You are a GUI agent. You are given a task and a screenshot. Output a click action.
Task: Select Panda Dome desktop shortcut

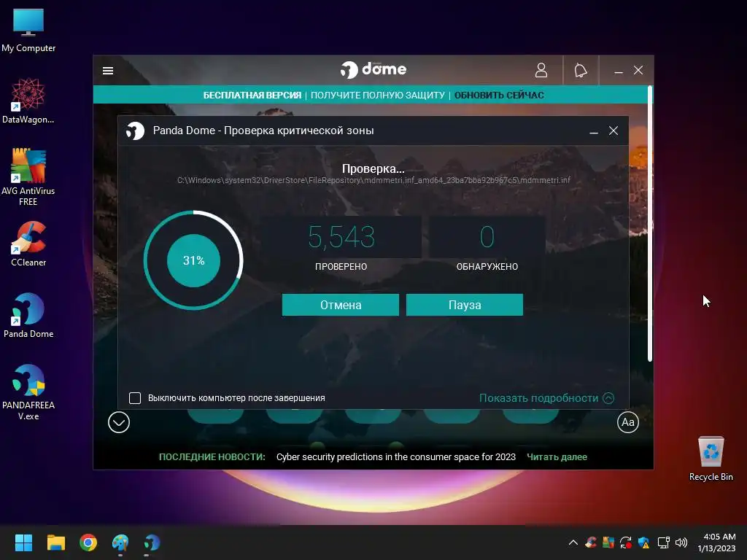point(28,315)
